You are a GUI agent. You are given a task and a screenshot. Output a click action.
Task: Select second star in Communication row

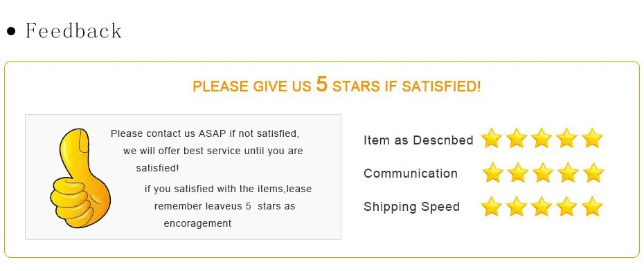click(x=517, y=172)
